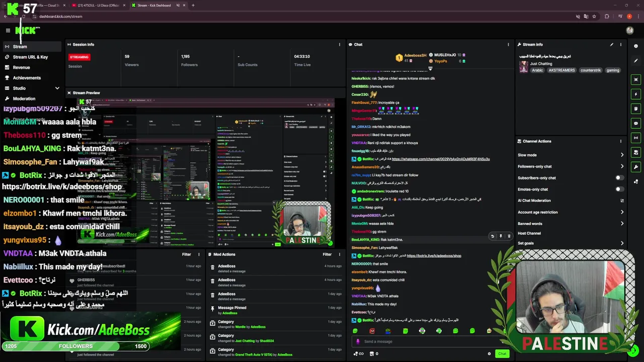The width and height of the screenshot is (644, 362).
Task: Toggle the lightning bolt widget icon
Action: (636, 94)
